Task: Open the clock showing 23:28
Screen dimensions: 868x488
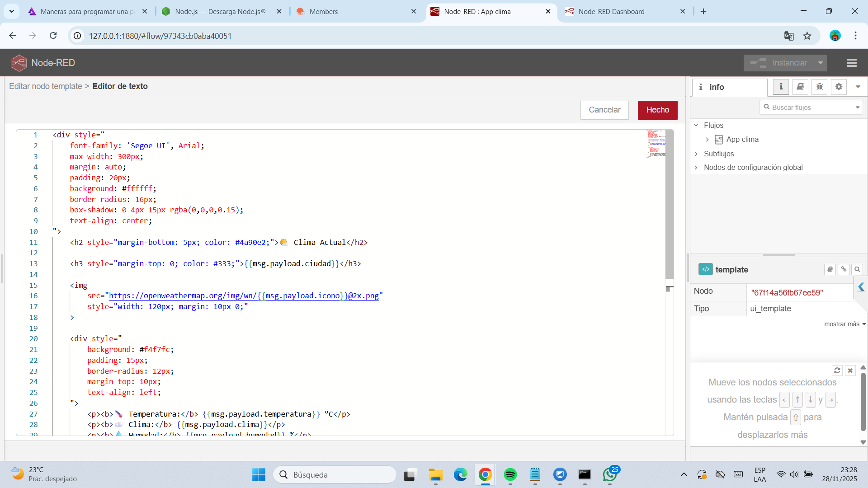Action: 840,474
